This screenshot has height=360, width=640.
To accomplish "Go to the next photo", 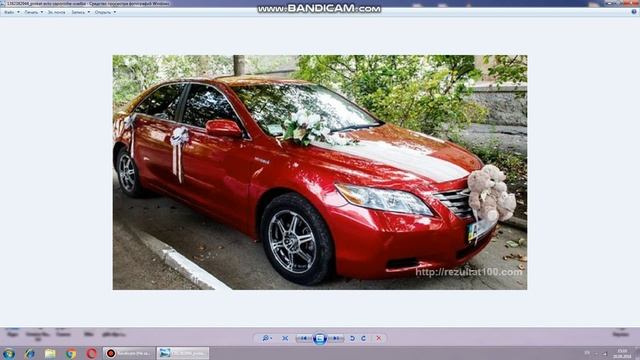I will point(336,338).
